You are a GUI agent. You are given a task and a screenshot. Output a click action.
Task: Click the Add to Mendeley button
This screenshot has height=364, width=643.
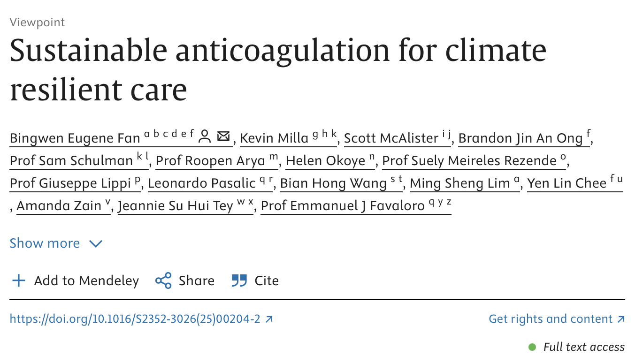tap(76, 281)
